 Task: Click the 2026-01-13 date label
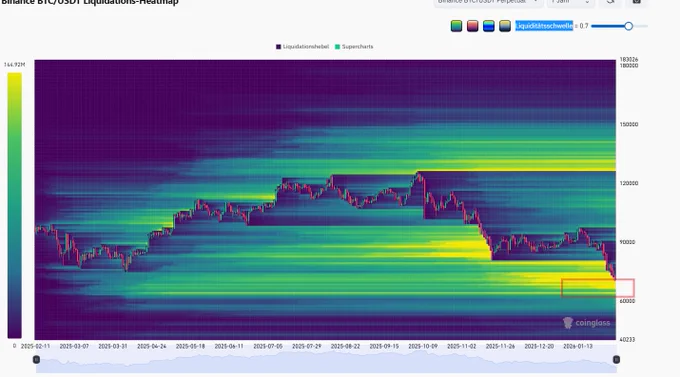pos(578,346)
